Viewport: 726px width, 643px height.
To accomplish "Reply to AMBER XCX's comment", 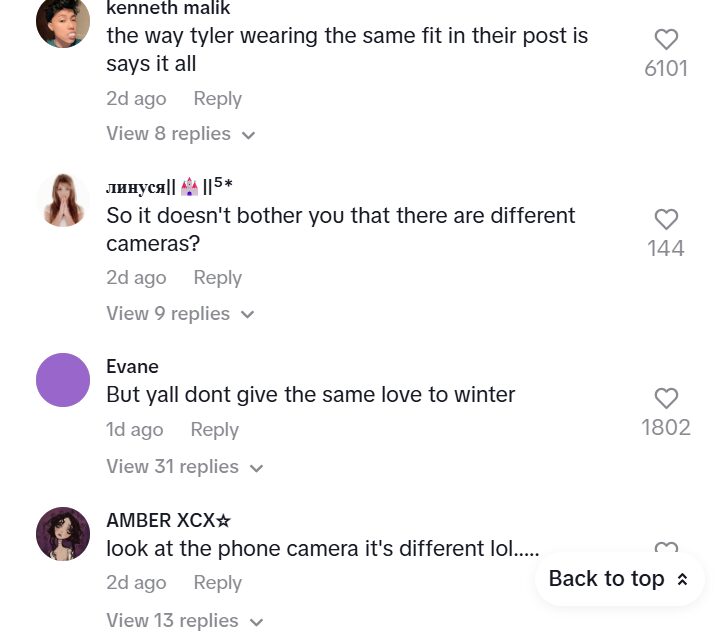I will tap(217, 583).
